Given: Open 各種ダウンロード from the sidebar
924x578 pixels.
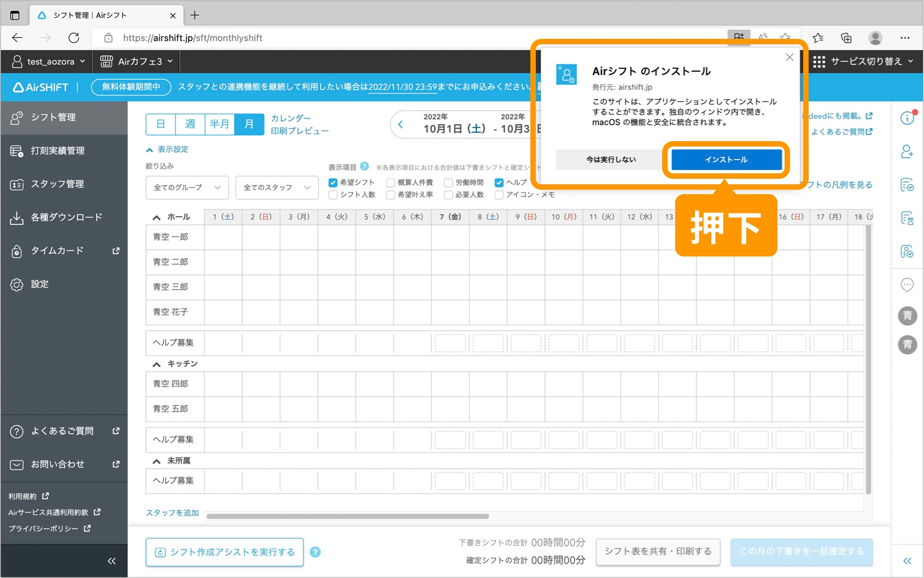Looking at the screenshot, I should pyautogui.click(x=66, y=217).
